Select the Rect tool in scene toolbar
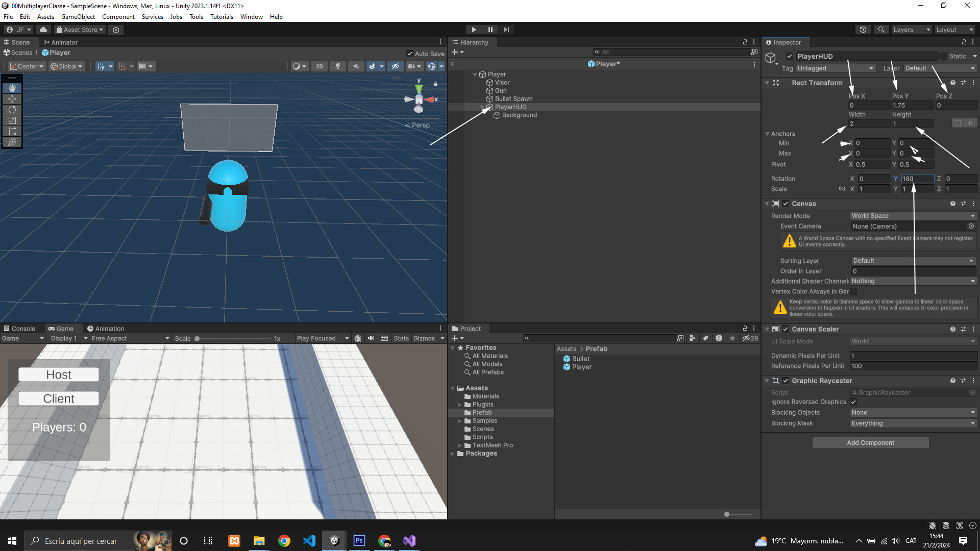980x551 pixels. [x=12, y=131]
